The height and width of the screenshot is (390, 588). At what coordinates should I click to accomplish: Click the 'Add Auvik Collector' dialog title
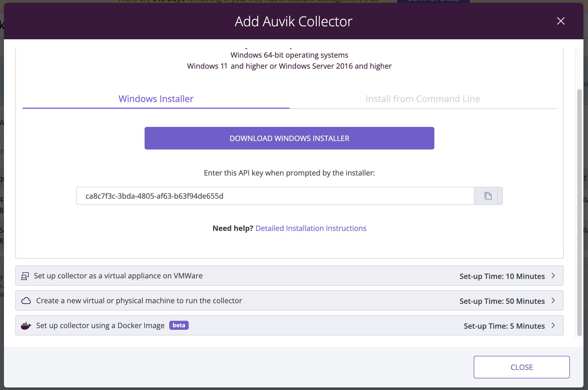(x=293, y=21)
